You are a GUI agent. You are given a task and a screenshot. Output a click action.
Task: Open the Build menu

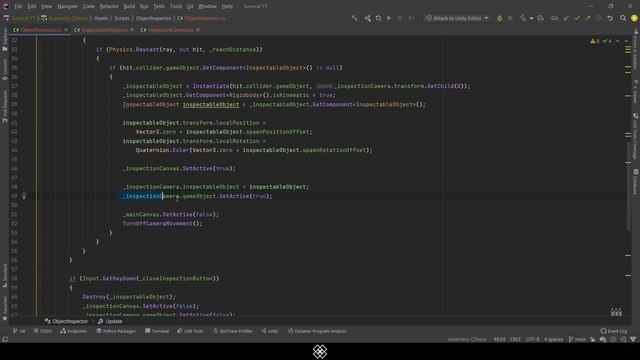(x=129, y=7)
